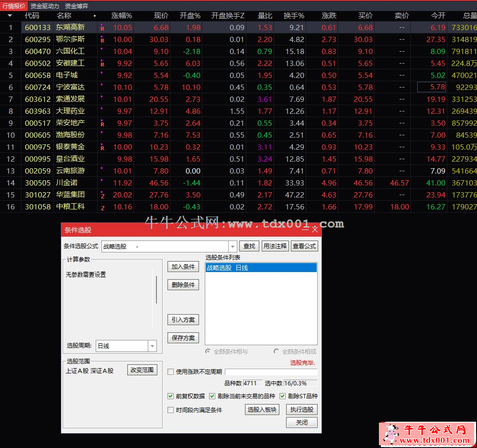Select 全部条件相与 radio button

pyautogui.click(x=208, y=351)
